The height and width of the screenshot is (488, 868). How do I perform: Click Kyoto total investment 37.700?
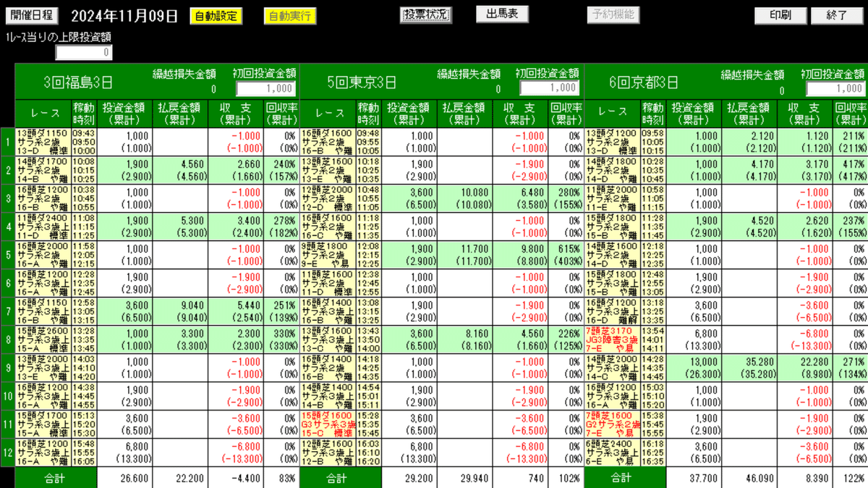(694, 478)
